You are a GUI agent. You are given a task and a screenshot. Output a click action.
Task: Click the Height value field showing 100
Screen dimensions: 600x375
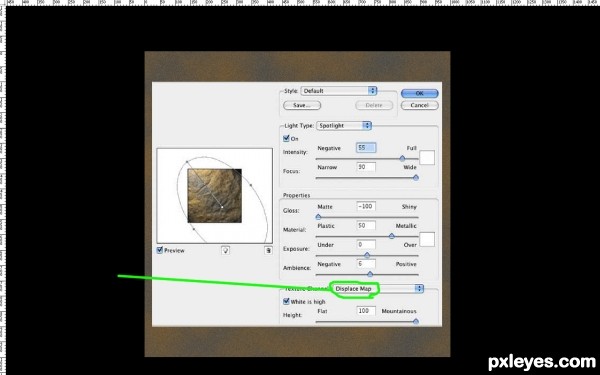pyautogui.click(x=366, y=311)
